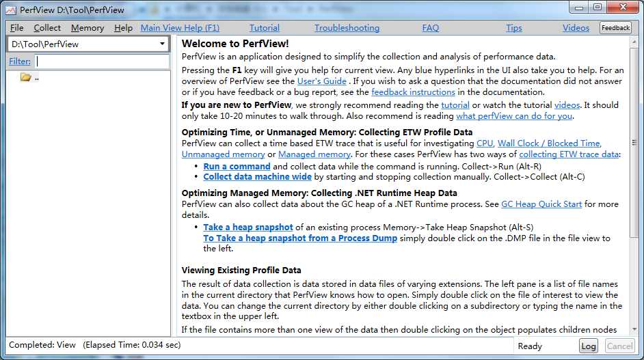Click 'Viewing Existing Profile Data' heading
This screenshot has width=644, height=360.
(x=241, y=270)
